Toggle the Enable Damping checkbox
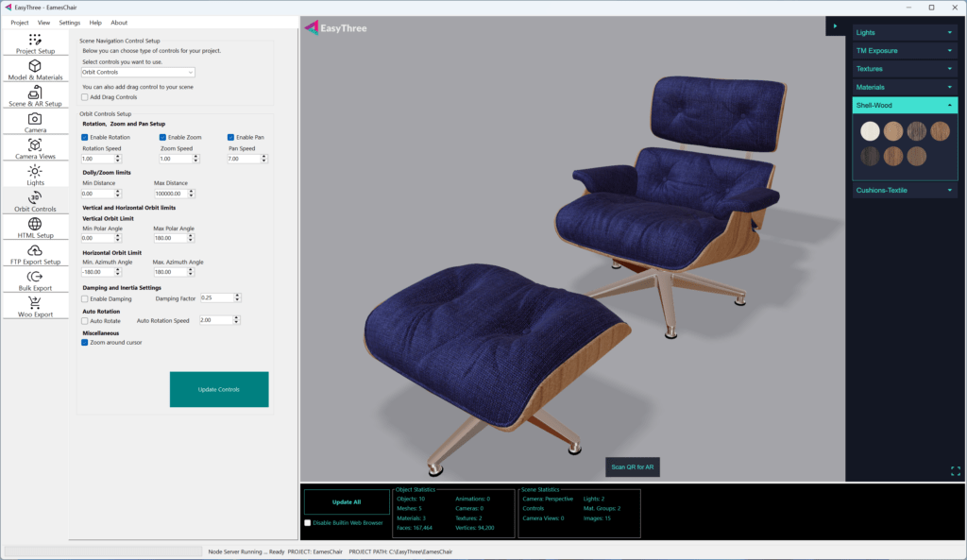 pyautogui.click(x=85, y=298)
